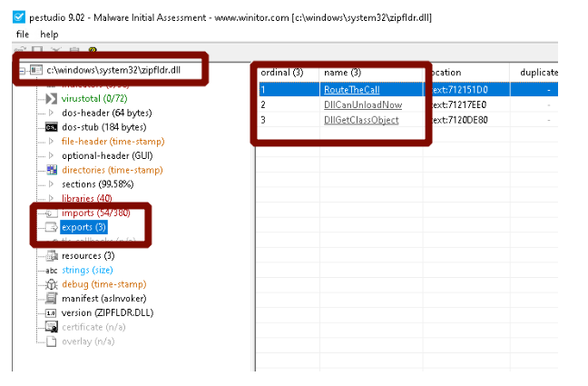588x386 pixels.
Task: Select overlay (n/a) tree item
Action: coord(88,341)
